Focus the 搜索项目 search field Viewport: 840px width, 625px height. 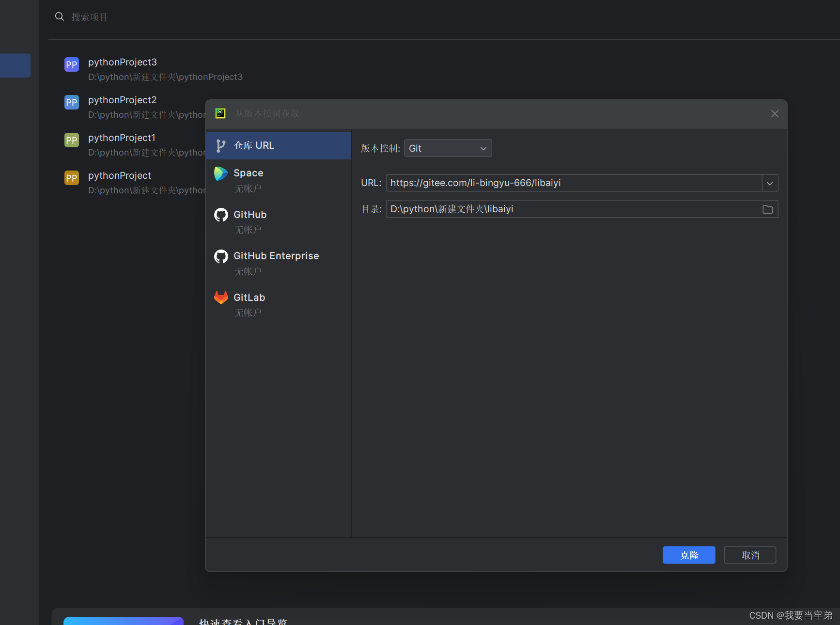pyautogui.click(x=90, y=17)
